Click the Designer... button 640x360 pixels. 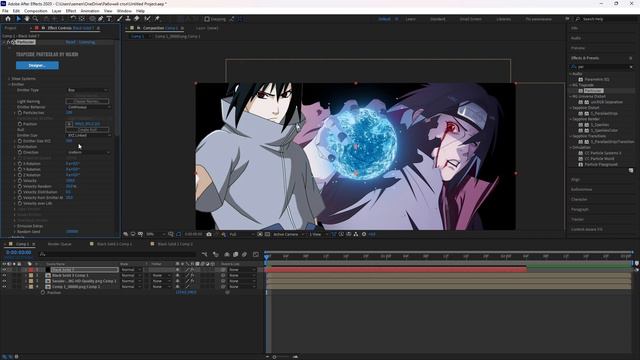[x=37, y=65]
